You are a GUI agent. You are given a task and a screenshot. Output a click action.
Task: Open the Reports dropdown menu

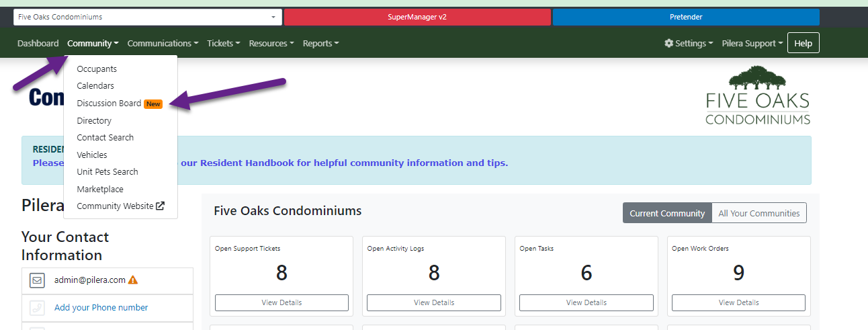pyautogui.click(x=320, y=43)
